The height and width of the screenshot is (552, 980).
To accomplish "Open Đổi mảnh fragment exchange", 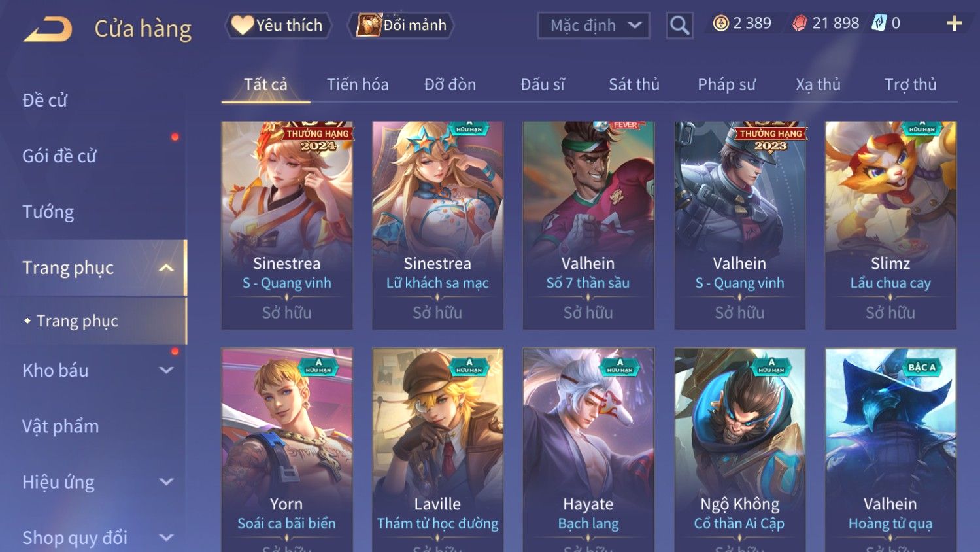I will click(x=401, y=26).
